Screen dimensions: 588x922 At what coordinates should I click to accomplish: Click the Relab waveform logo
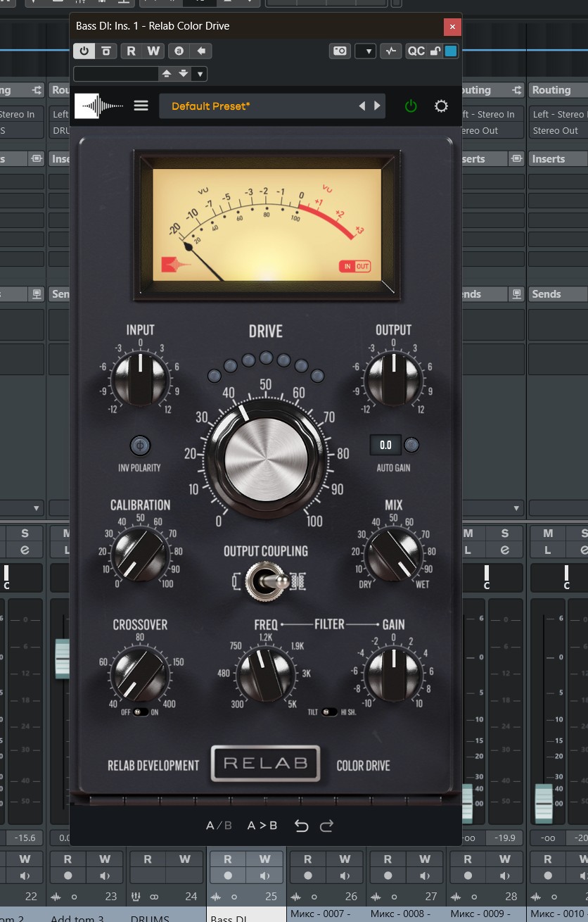click(x=99, y=106)
